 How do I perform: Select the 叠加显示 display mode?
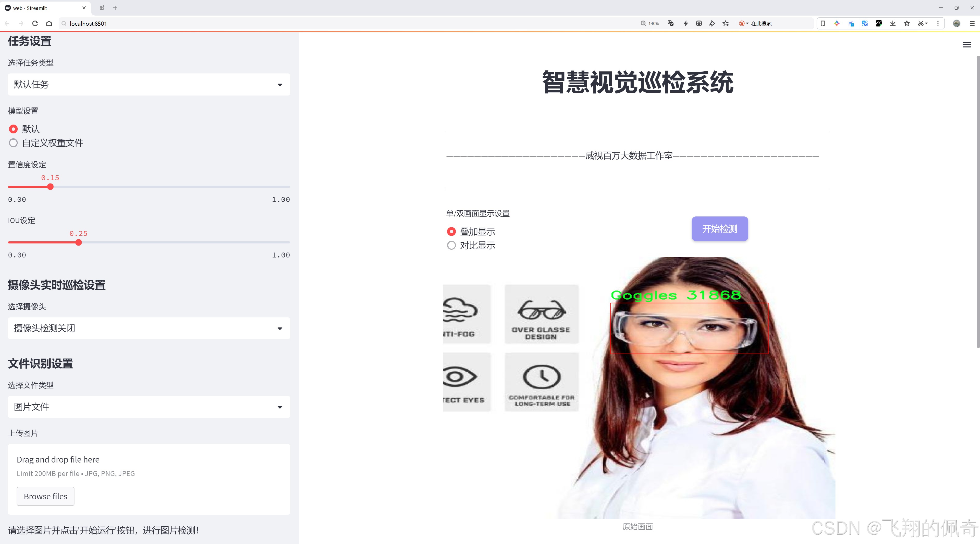tap(451, 231)
